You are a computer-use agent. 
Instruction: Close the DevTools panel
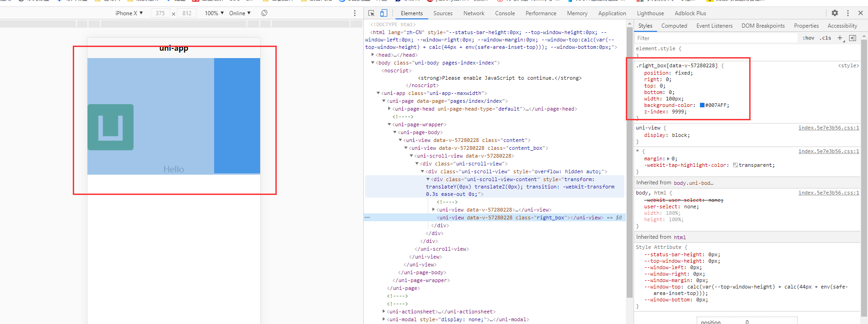(860, 13)
